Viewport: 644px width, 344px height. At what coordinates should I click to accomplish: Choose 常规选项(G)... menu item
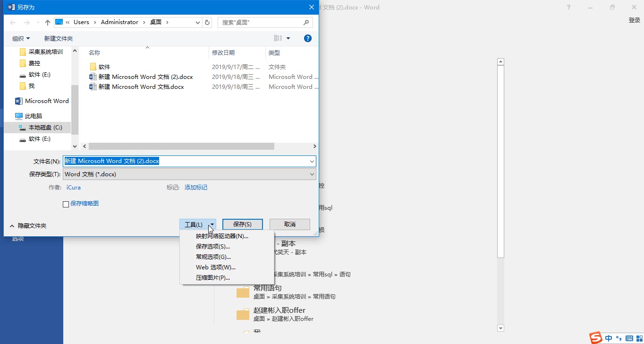[227, 257]
